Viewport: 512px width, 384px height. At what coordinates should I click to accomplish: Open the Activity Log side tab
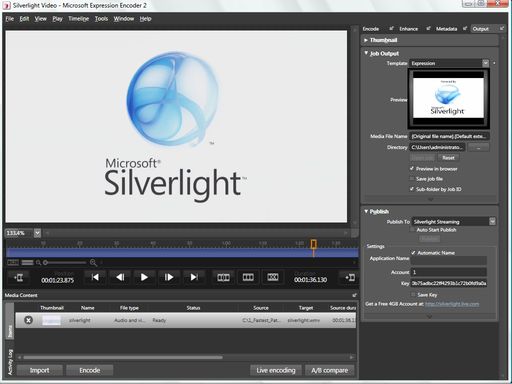pos(10,362)
